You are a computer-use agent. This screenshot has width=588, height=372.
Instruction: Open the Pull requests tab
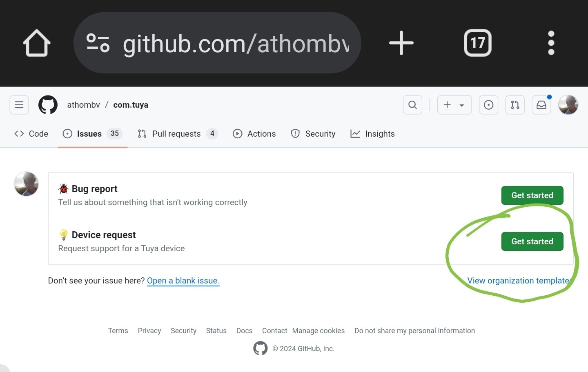(177, 134)
